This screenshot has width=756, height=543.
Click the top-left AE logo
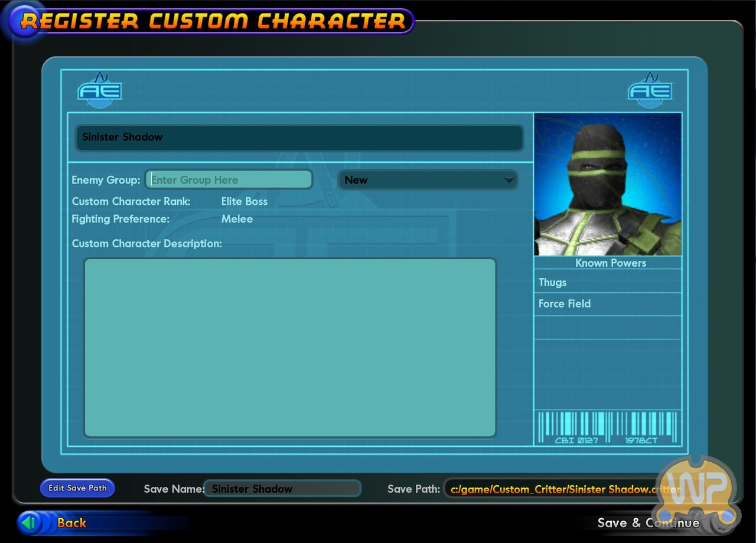coord(99,91)
